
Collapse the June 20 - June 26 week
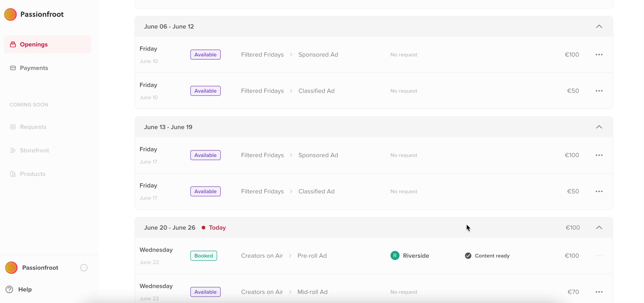point(599,228)
